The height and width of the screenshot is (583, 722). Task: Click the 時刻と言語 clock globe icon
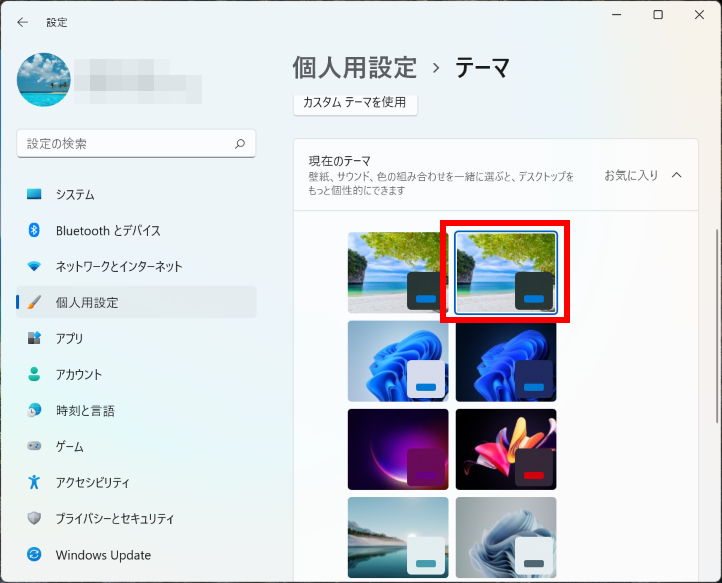click(34, 410)
